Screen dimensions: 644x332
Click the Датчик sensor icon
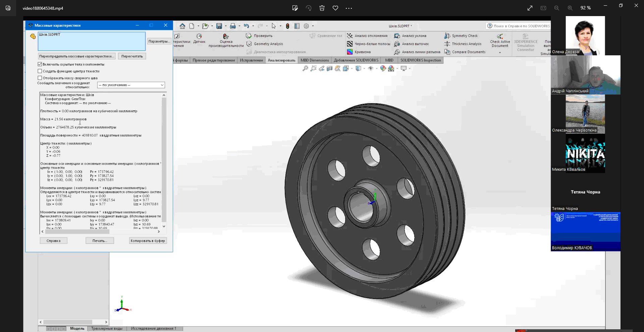point(199,36)
